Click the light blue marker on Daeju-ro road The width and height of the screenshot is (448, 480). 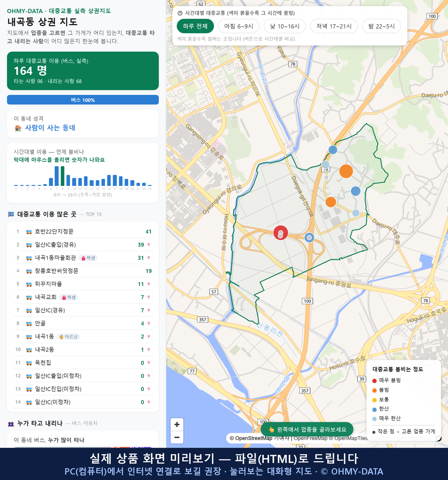(356, 213)
